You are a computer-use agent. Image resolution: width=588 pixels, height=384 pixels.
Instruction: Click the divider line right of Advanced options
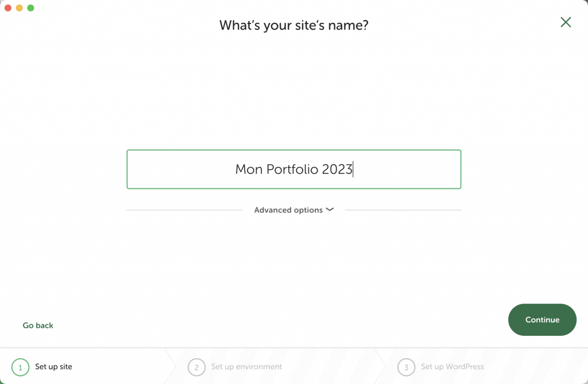click(403, 210)
